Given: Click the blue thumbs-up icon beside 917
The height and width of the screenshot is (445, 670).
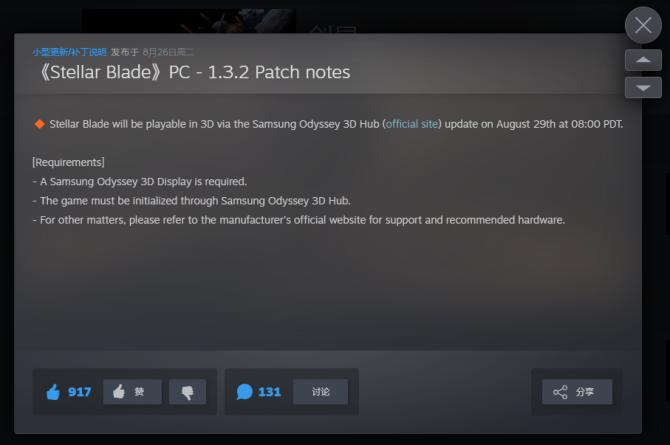Looking at the screenshot, I should coord(53,392).
